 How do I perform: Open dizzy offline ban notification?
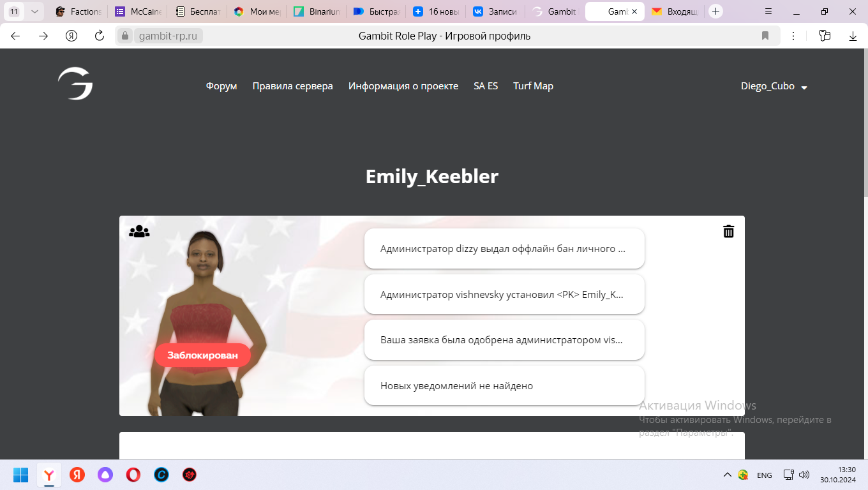click(504, 249)
